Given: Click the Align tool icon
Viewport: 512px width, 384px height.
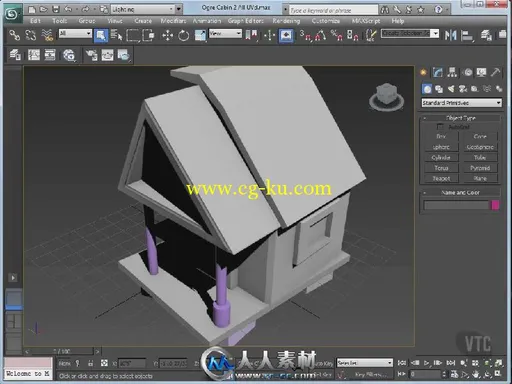Looking at the screenshot, I should pos(467,35).
